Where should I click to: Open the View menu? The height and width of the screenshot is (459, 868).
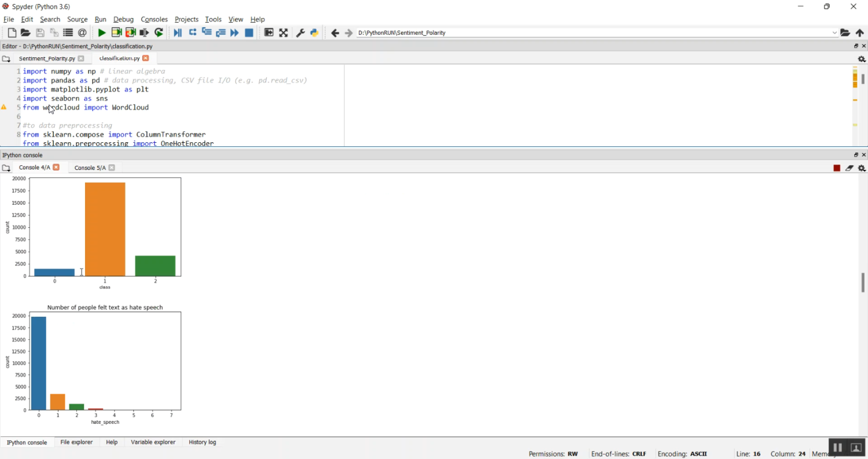pyautogui.click(x=236, y=19)
